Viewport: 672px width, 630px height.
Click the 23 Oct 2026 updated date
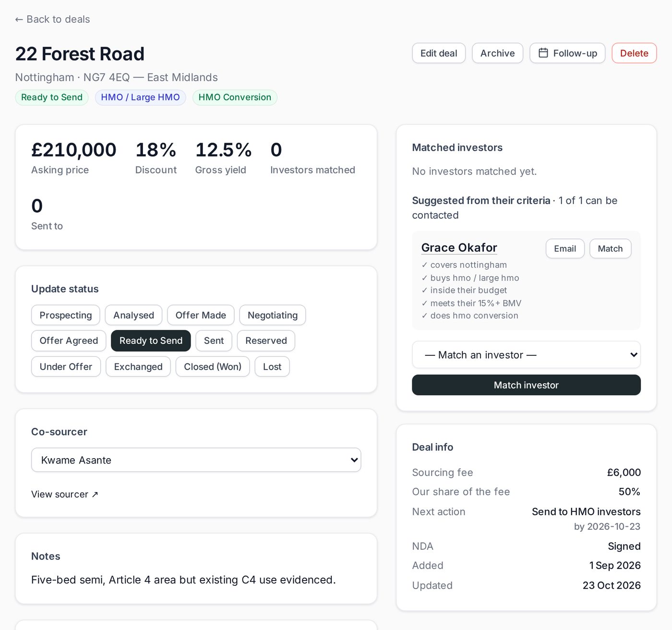[612, 585]
